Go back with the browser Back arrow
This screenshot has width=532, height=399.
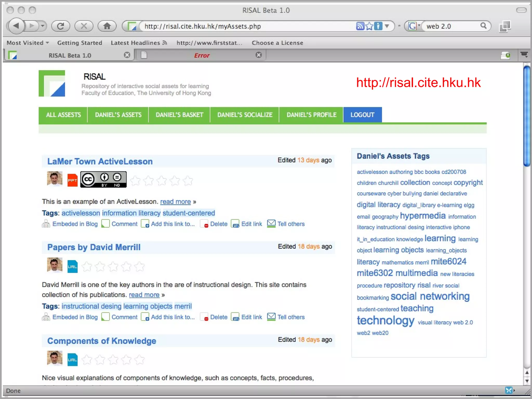(x=16, y=26)
